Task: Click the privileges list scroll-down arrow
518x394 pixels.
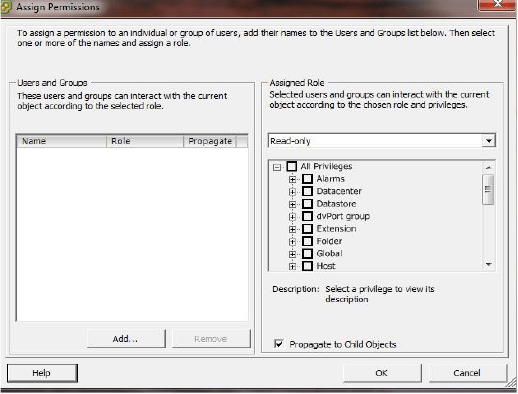Action: pos(488,265)
